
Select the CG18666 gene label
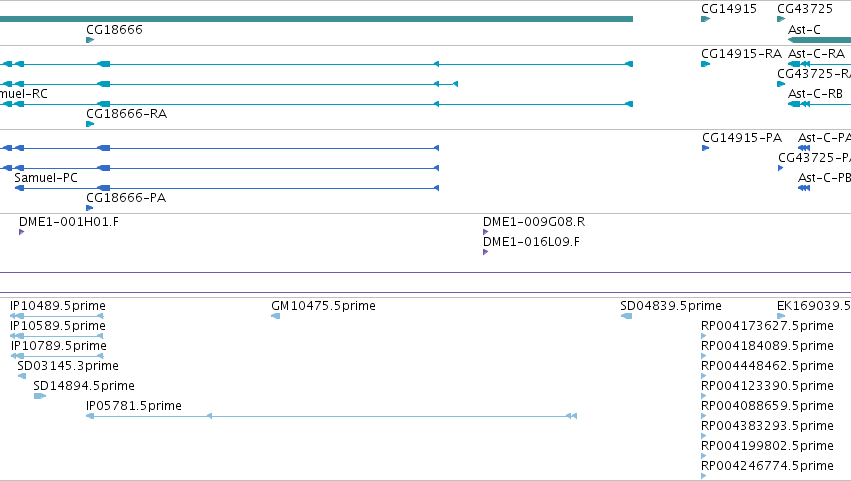click(x=115, y=29)
